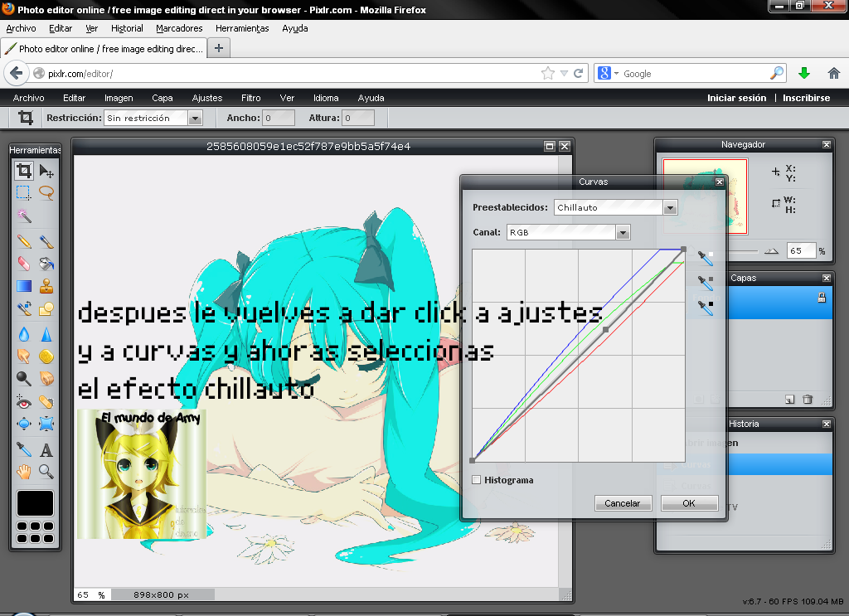Pick gray point eyedropper in Curvas
Screen dimensions: 849x616
705,283
